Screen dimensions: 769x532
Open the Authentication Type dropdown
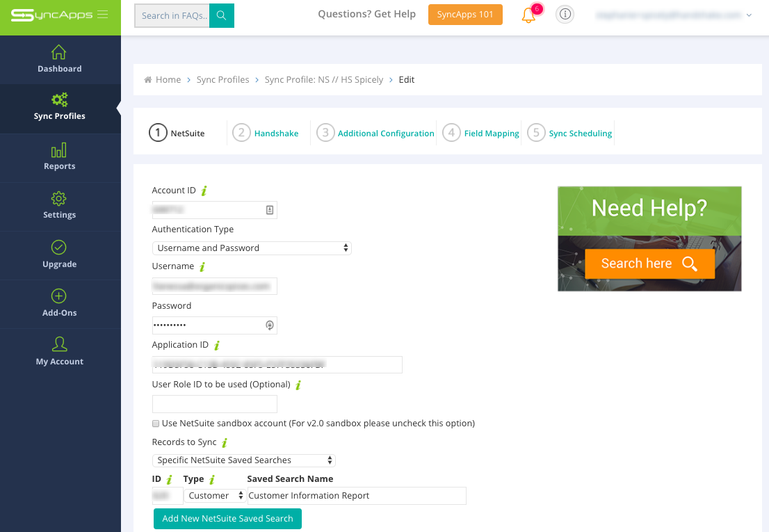[x=252, y=248]
